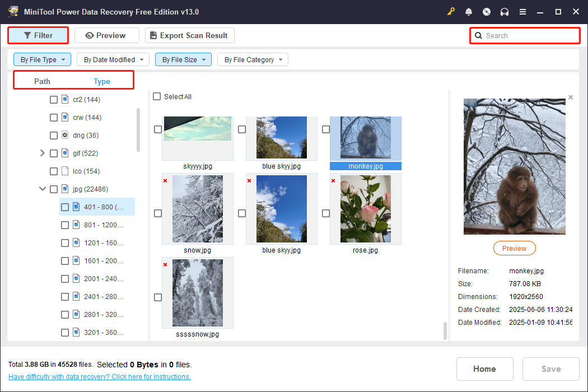Image resolution: width=588 pixels, height=392 pixels.
Task: Click the 2001 - 240 group file icon
Action: [x=76, y=279]
